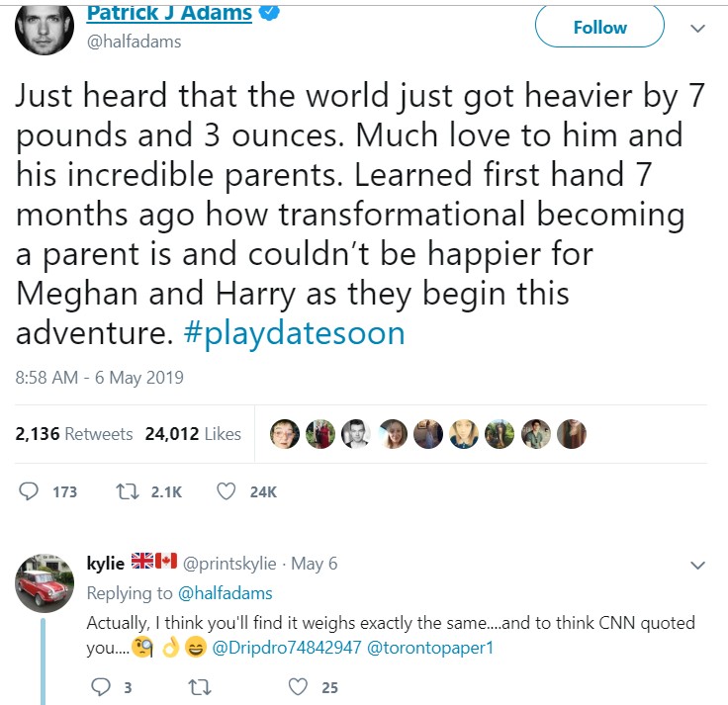The image size is (728, 705).
Task: Click the first liker avatar with glasses
Action: [285, 434]
